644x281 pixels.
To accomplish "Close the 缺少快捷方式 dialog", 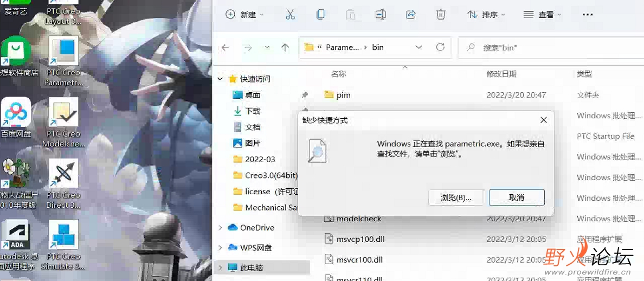I will coord(543,120).
